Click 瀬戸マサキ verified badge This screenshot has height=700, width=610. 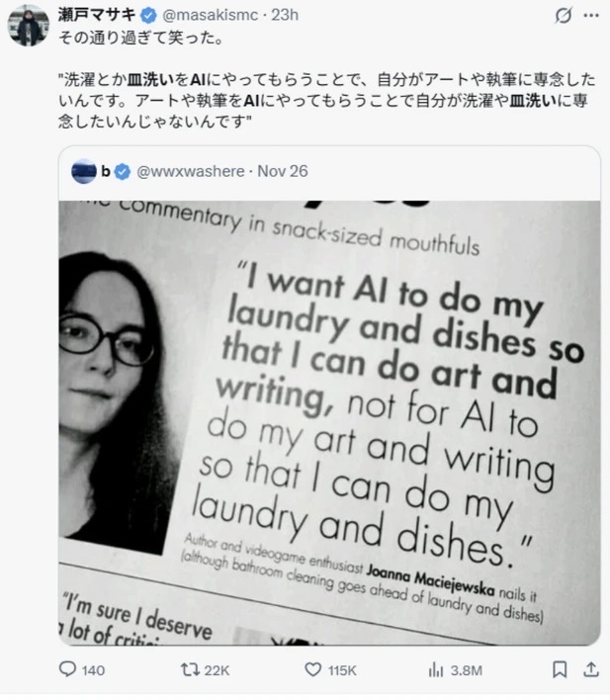pos(148,16)
